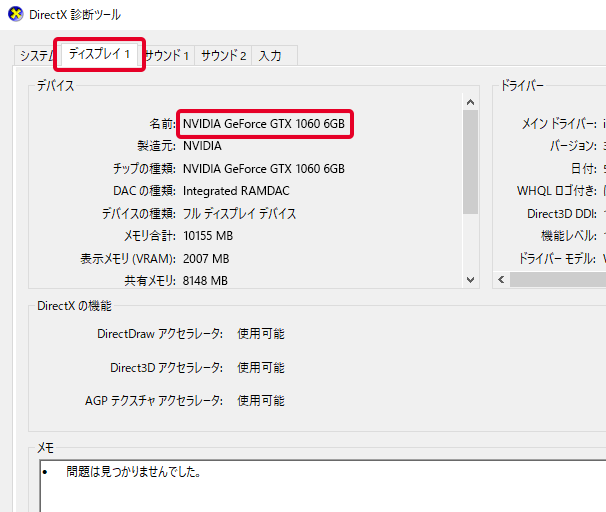This screenshot has height=512, width=606.
Task: Click the device list vertical scrollbar thumb
Action: tap(470, 160)
